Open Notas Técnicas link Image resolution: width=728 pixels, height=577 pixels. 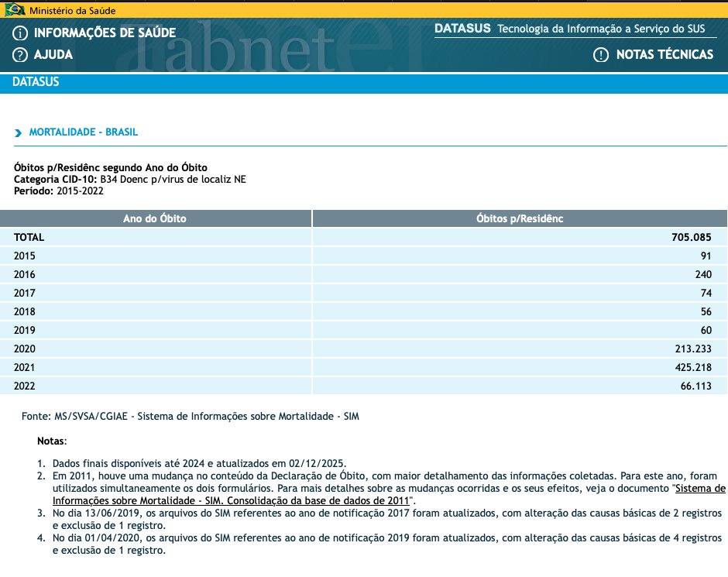tap(664, 54)
